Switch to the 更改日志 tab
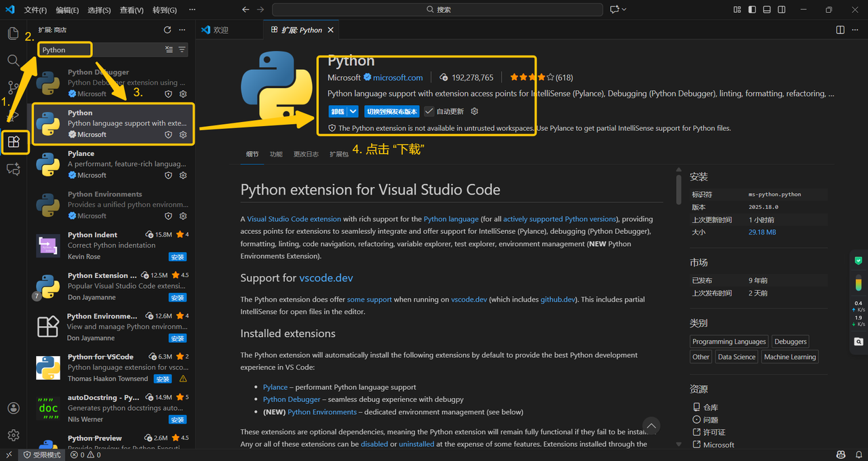 pyautogui.click(x=306, y=154)
